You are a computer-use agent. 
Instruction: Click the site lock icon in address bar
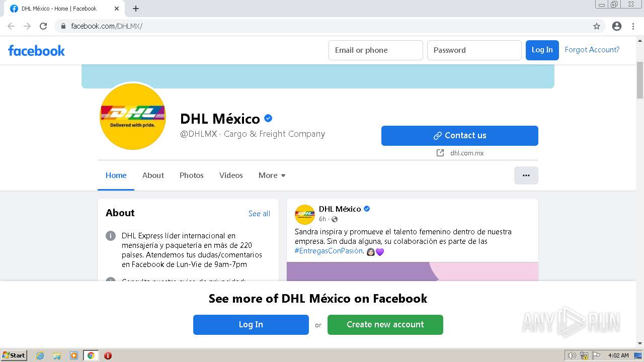[x=63, y=26]
